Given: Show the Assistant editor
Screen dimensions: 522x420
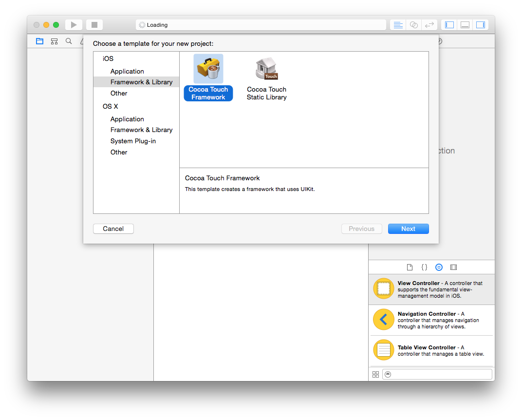Looking at the screenshot, I should [413, 25].
